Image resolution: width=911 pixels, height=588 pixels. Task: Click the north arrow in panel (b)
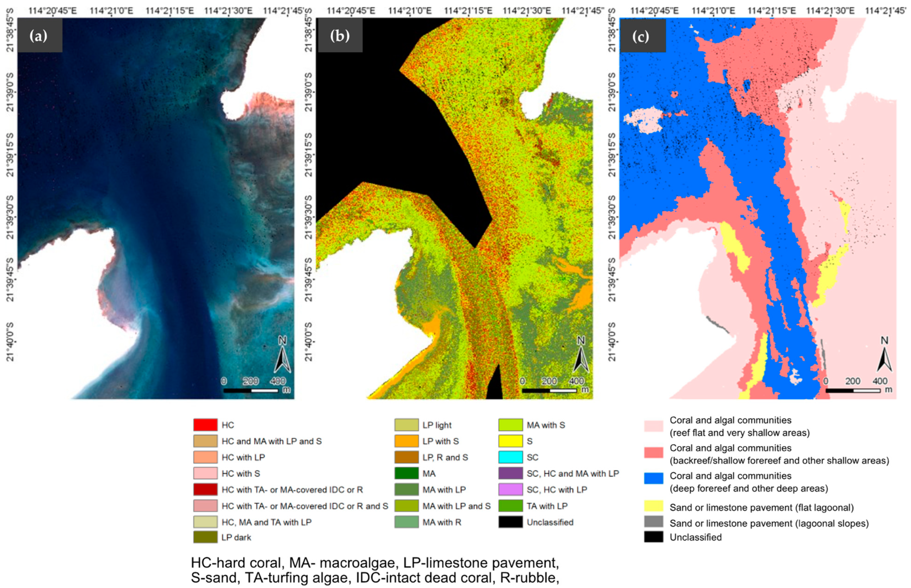[x=581, y=355]
